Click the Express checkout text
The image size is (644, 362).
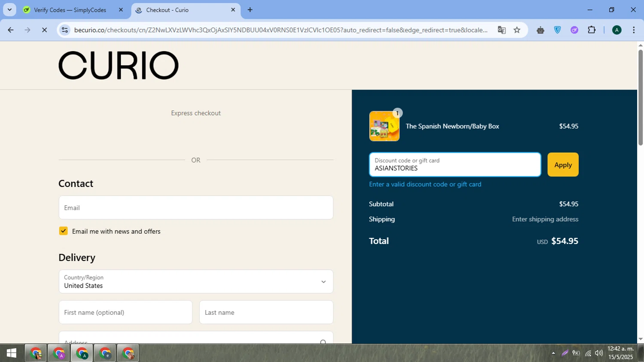tap(196, 113)
